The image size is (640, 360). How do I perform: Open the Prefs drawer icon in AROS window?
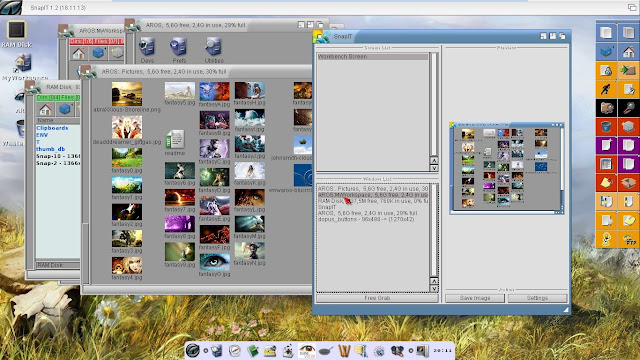[179, 50]
